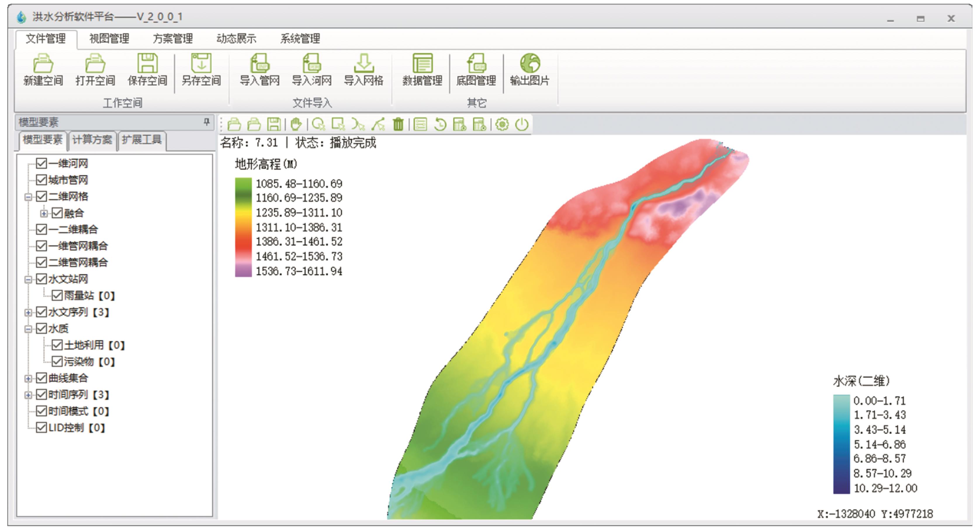
Task: Click the purple 1536.73-1611.94 elevation legend swatch
Action: click(x=243, y=271)
